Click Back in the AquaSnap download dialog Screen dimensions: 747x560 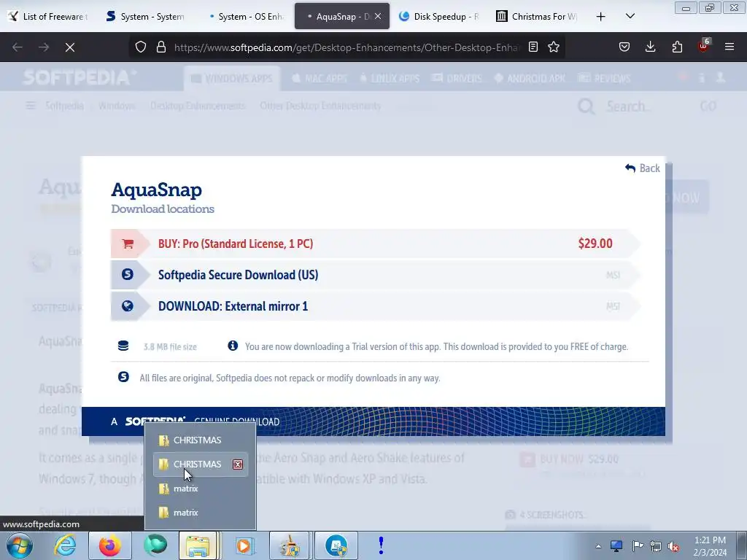click(x=643, y=168)
